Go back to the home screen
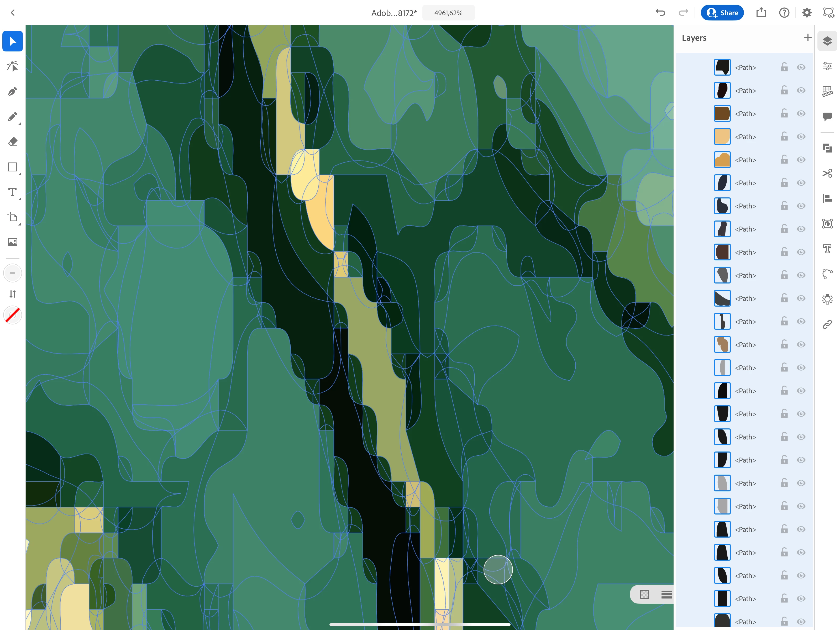This screenshot has width=840, height=630. 13,13
